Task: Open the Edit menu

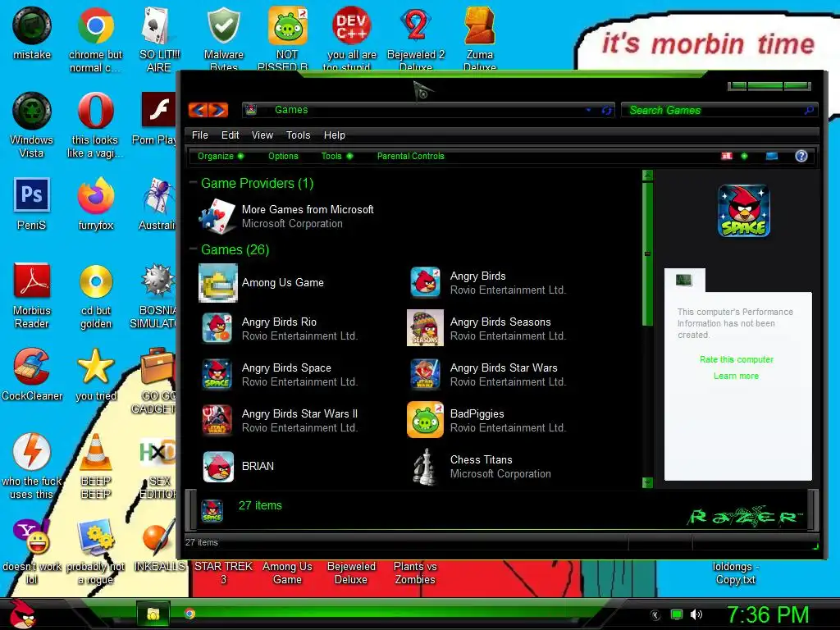Action: pyautogui.click(x=231, y=135)
